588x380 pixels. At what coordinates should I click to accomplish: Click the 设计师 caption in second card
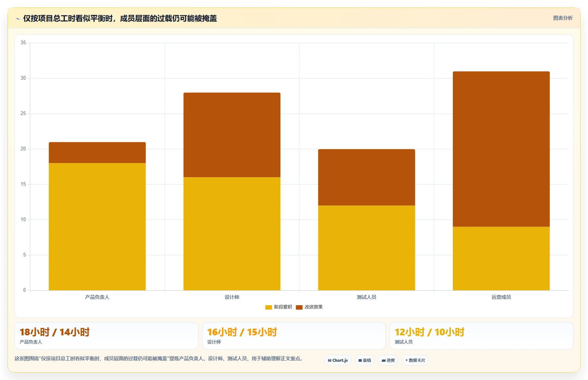214,342
